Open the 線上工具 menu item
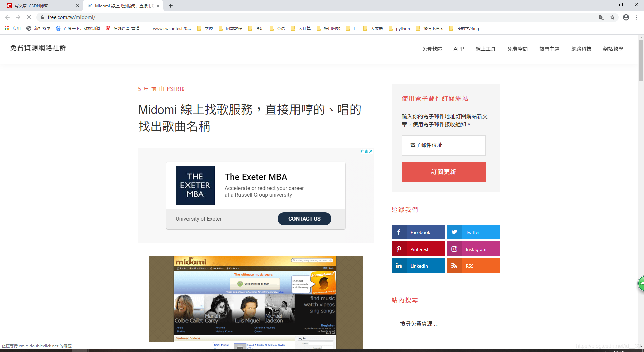Screen dimensions: 644x352 coord(486,49)
